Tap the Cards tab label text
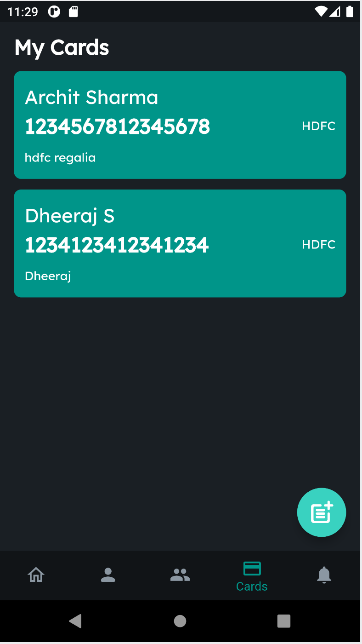 click(252, 586)
